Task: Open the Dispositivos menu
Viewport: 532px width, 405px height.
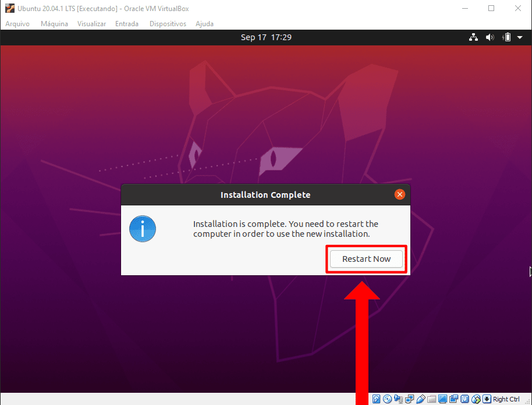Action: [168, 24]
